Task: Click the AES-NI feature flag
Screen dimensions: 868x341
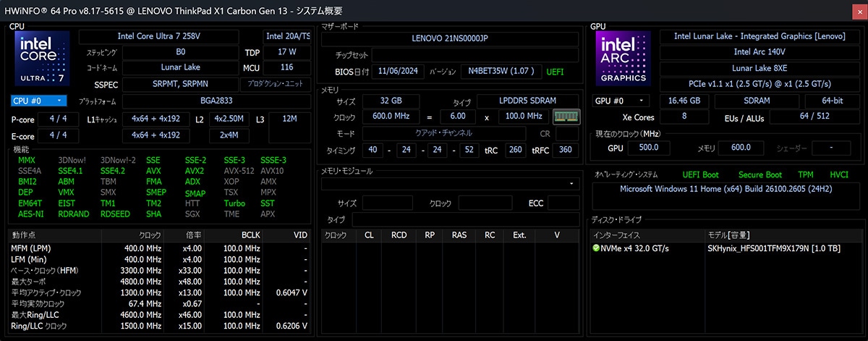Action: coord(30,214)
